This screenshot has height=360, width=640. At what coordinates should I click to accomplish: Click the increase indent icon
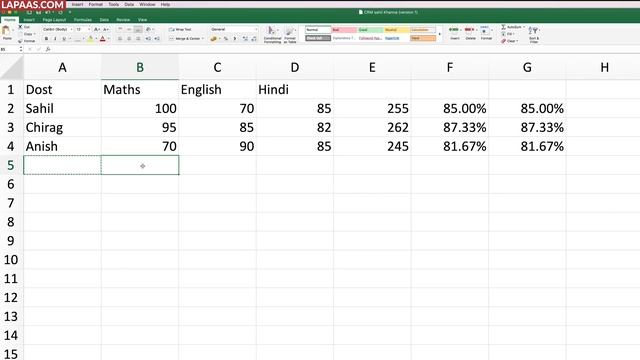pyautogui.click(x=157, y=39)
